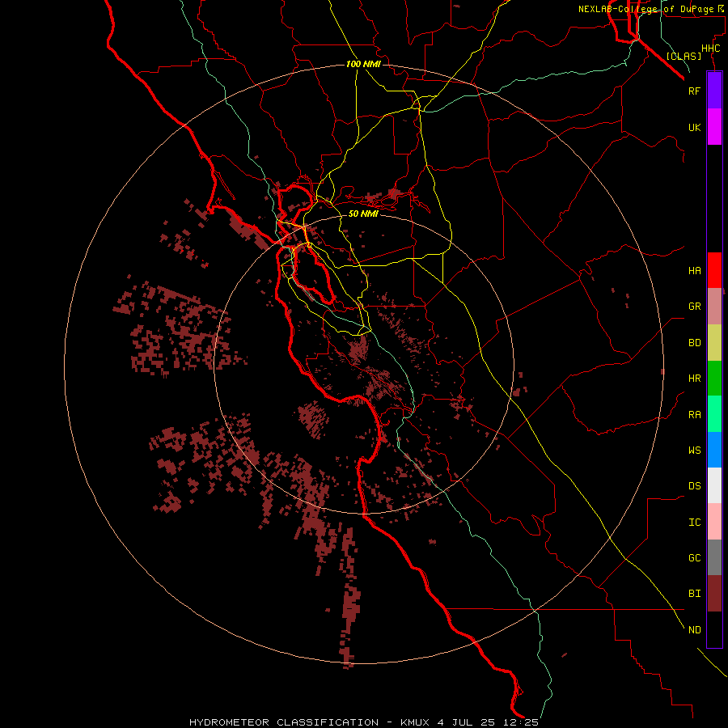Click the WS legend label
This screenshot has width=728, height=728.
click(x=694, y=450)
